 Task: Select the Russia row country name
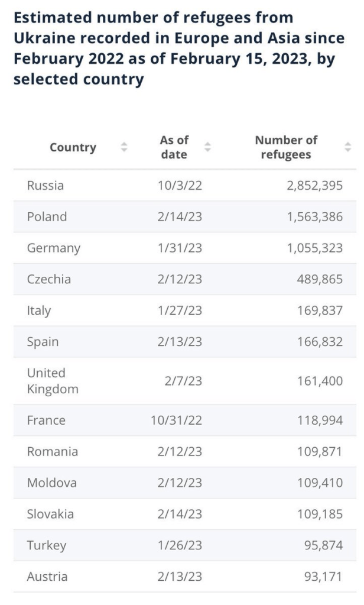[x=45, y=186]
